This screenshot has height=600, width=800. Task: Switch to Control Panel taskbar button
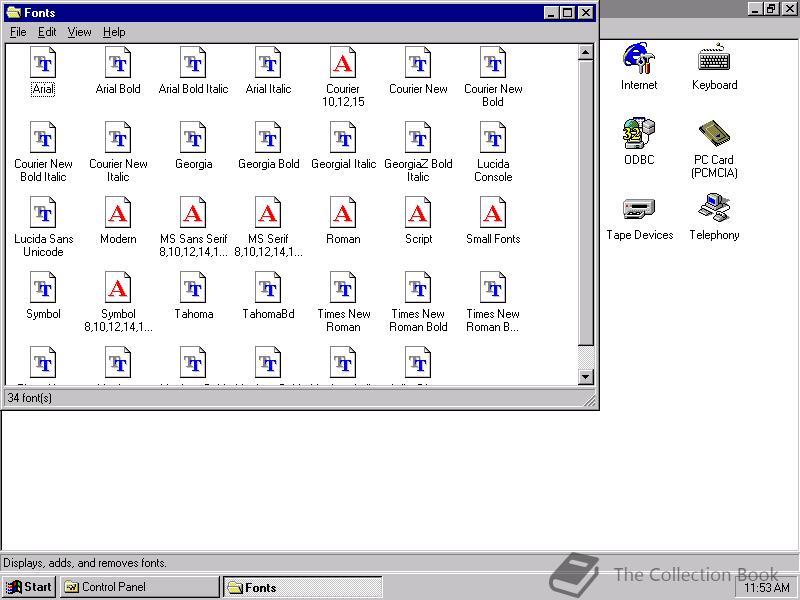click(140, 587)
